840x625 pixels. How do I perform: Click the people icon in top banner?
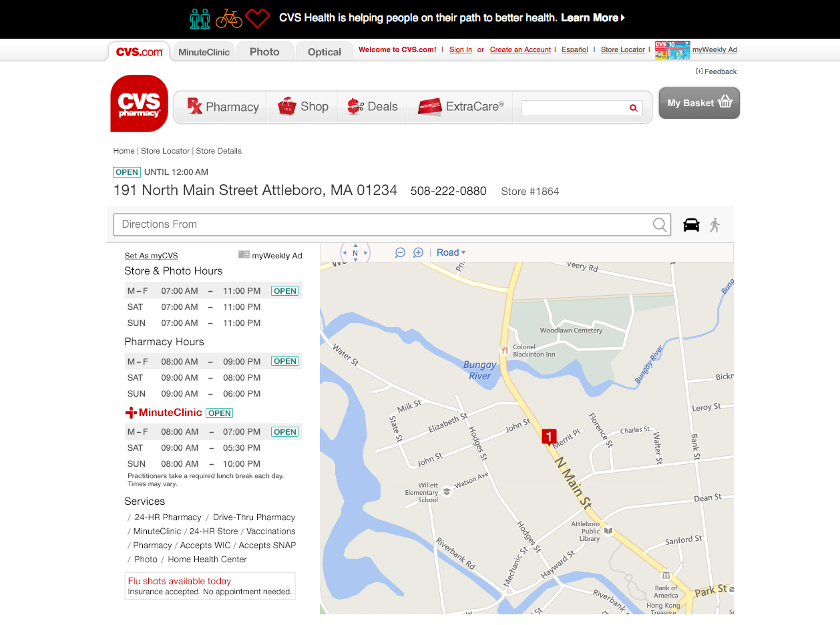coord(200,18)
